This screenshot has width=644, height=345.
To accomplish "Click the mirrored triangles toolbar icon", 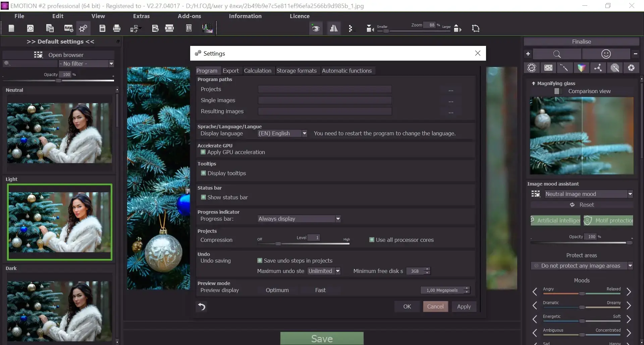I will pos(334,28).
